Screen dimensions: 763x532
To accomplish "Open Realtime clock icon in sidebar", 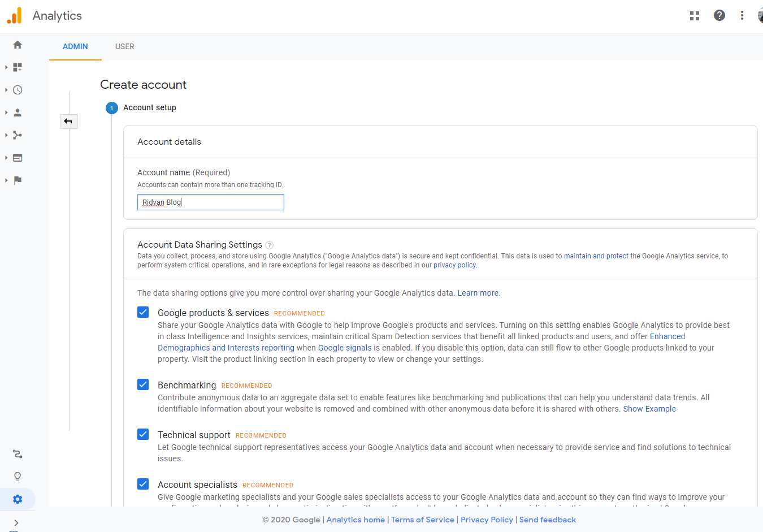I will pyautogui.click(x=18, y=90).
